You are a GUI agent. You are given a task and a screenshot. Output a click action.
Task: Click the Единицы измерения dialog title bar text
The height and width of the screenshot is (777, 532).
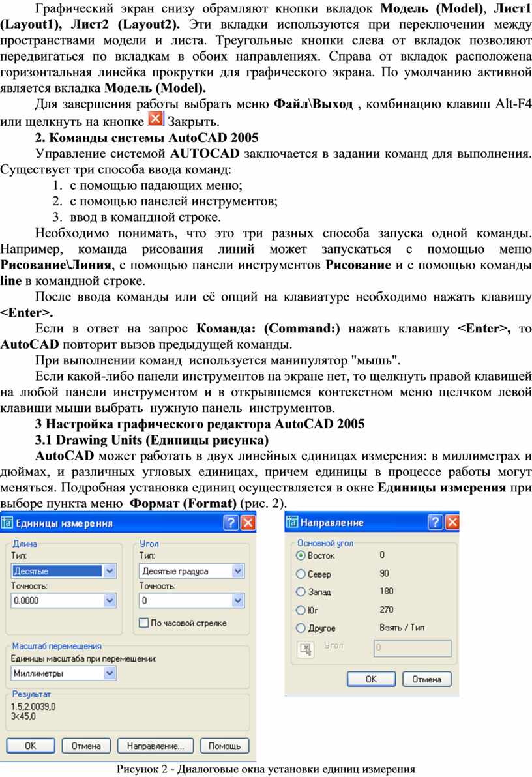click(65, 523)
